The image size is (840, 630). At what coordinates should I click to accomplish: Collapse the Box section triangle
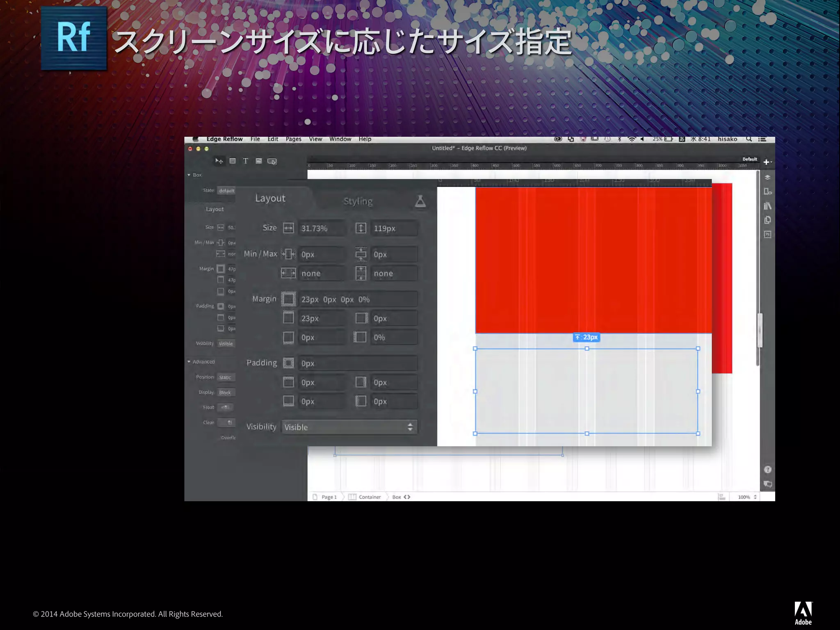tap(189, 175)
